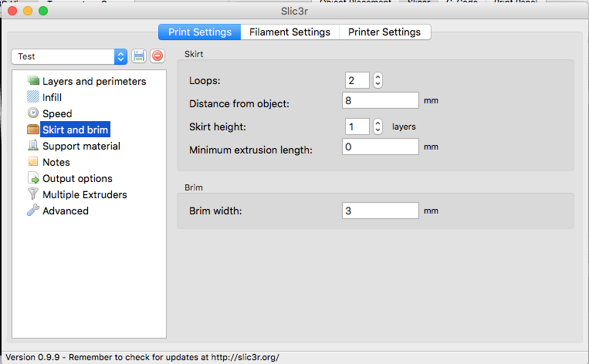This screenshot has height=364, width=589.
Task: Click the red delete preset icon
Action: (x=157, y=56)
